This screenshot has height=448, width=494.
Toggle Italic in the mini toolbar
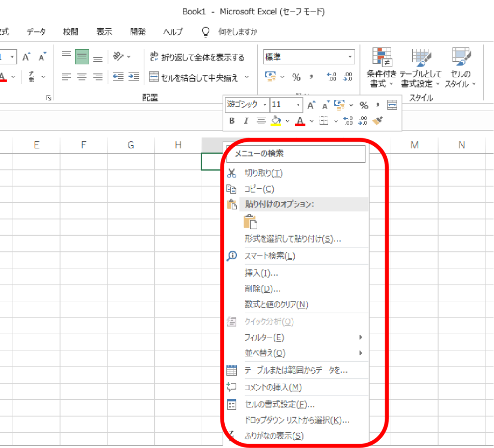point(246,121)
